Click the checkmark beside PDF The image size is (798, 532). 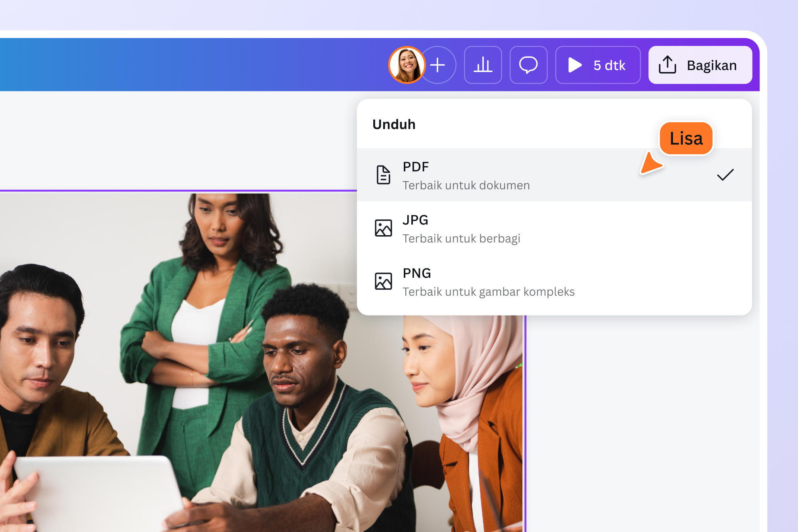725,175
